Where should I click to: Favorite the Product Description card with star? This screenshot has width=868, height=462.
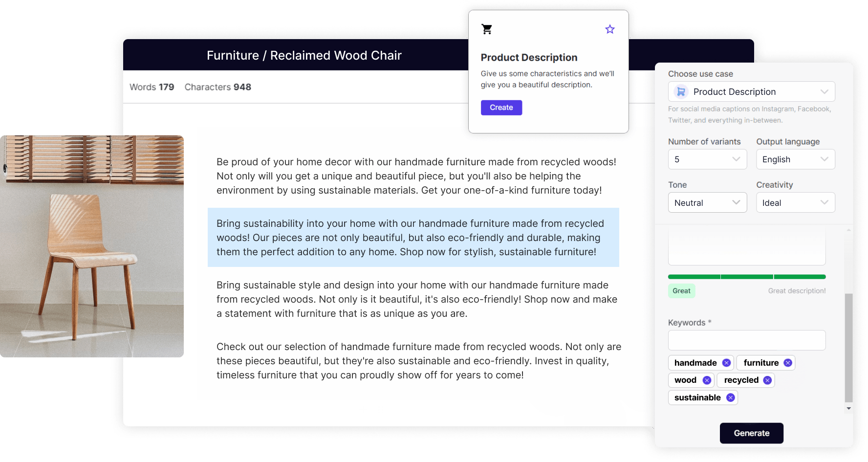(610, 29)
